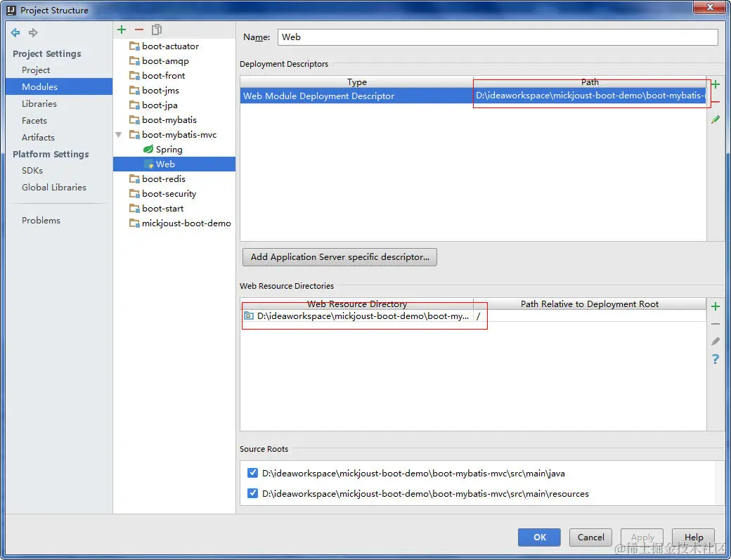Add a deployment descriptor with the plus icon
731x560 pixels.
tap(716, 84)
